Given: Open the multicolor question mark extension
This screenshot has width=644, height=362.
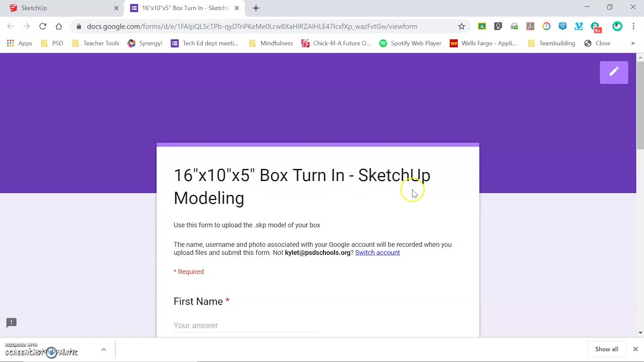Looking at the screenshot, I should click(x=546, y=26).
